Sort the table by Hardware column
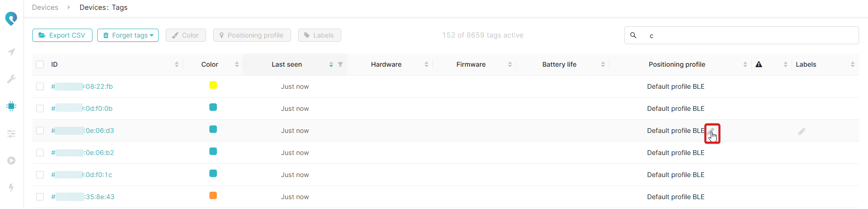 point(426,64)
